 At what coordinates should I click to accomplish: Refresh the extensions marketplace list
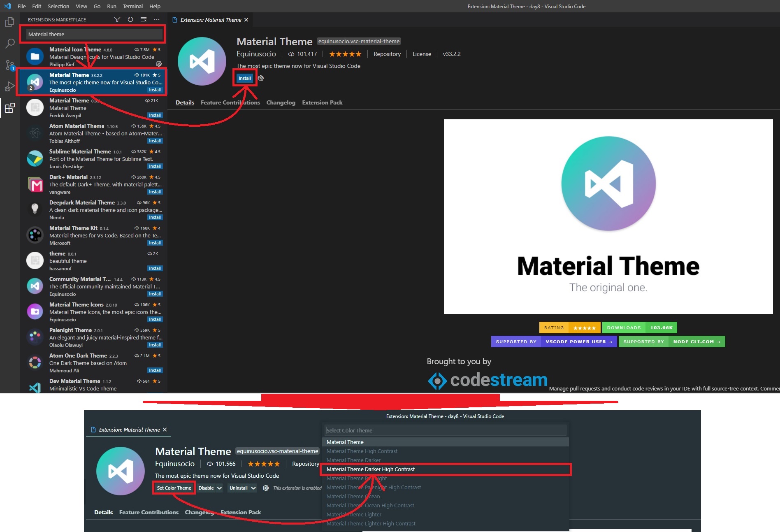(130, 19)
